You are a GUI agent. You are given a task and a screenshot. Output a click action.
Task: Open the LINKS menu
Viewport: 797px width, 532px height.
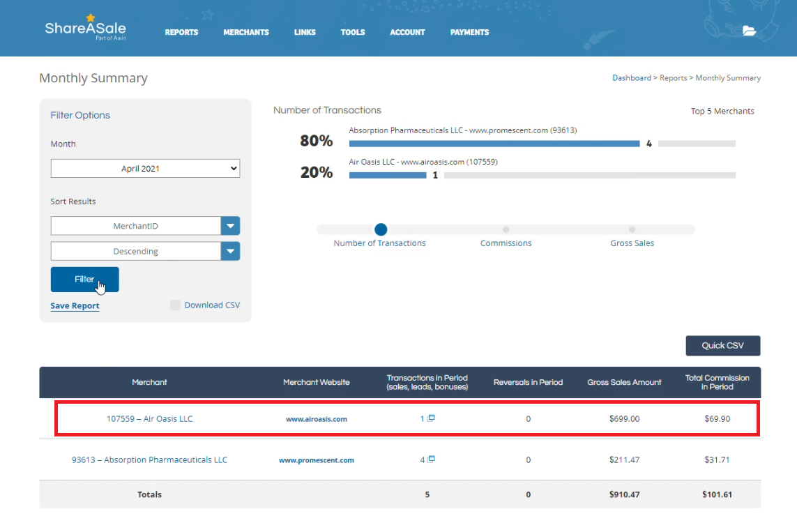pos(305,32)
